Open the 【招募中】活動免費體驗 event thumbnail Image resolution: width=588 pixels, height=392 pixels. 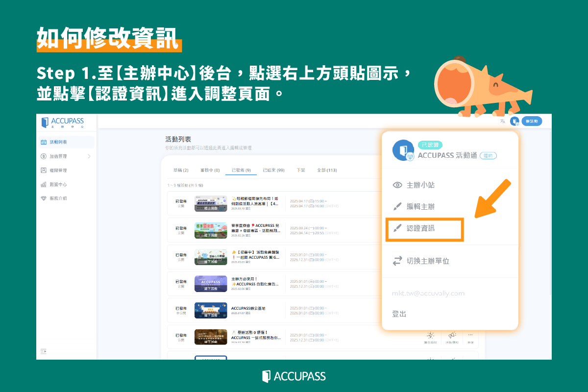211,257
